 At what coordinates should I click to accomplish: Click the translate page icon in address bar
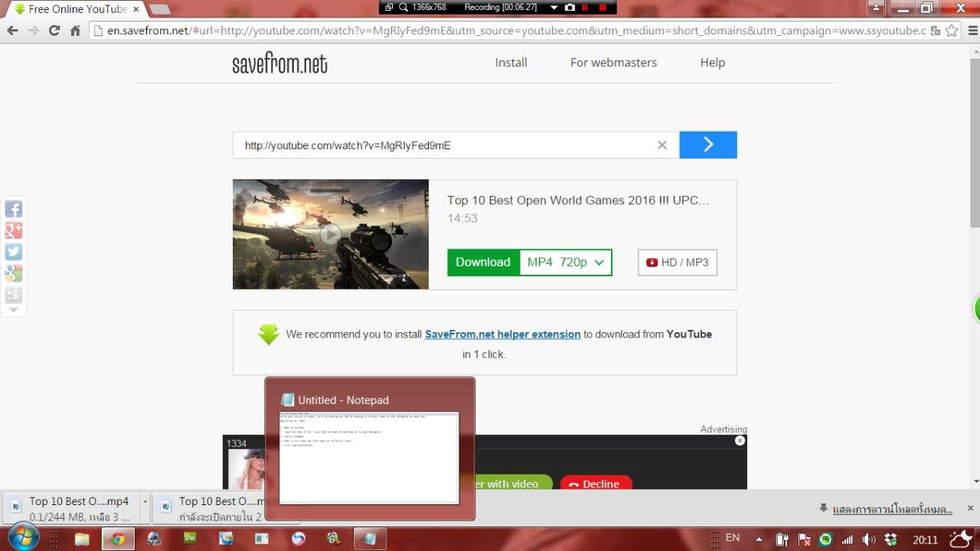[x=936, y=31]
